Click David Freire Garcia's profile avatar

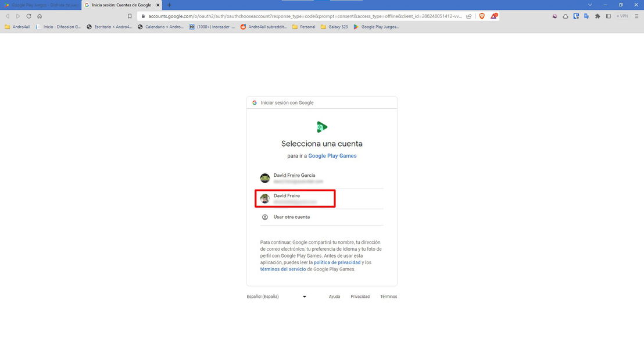coord(265,178)
